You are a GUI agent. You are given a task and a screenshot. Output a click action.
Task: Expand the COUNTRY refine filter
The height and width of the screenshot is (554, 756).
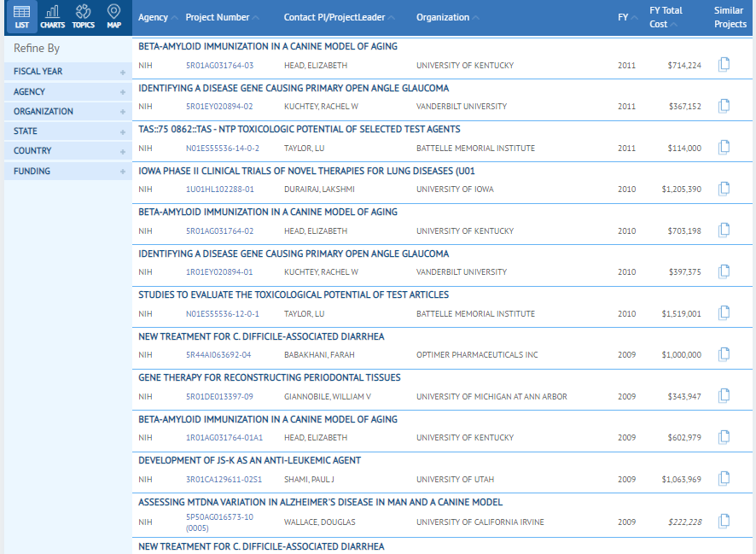68,151
